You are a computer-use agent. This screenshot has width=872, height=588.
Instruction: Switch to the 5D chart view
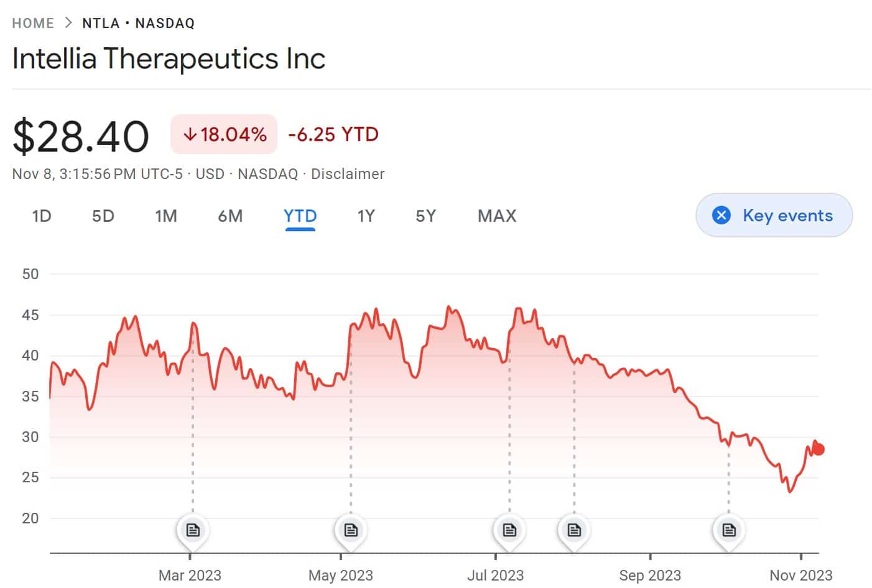tap(103, 216)
